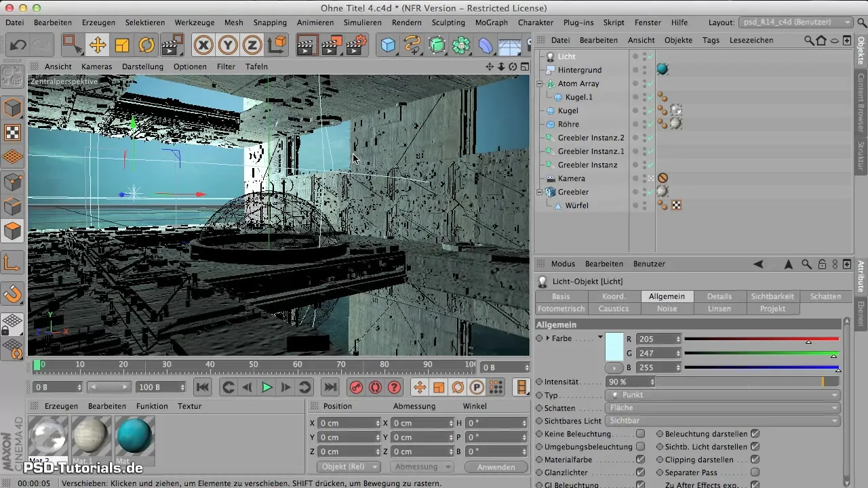Open the Typ dropdown set to Punkt
Viewport: 868px width, 488px height.
coord(722,395)
